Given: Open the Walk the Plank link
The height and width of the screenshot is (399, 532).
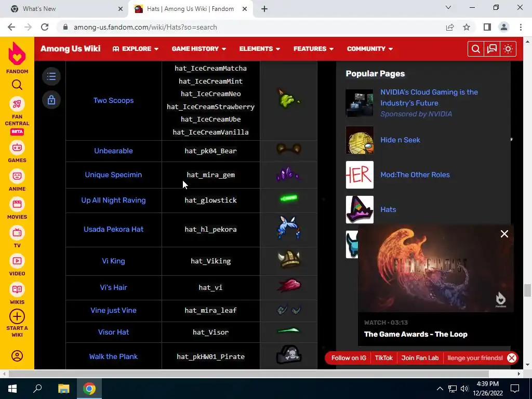Looking at the screenshot, I should (x=113, y=356).
